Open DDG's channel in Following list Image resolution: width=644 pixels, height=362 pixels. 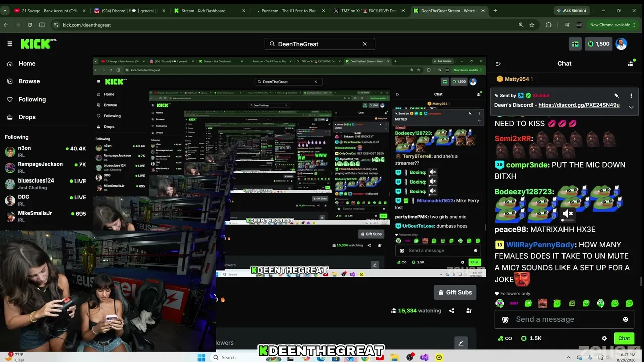point(45,200)
